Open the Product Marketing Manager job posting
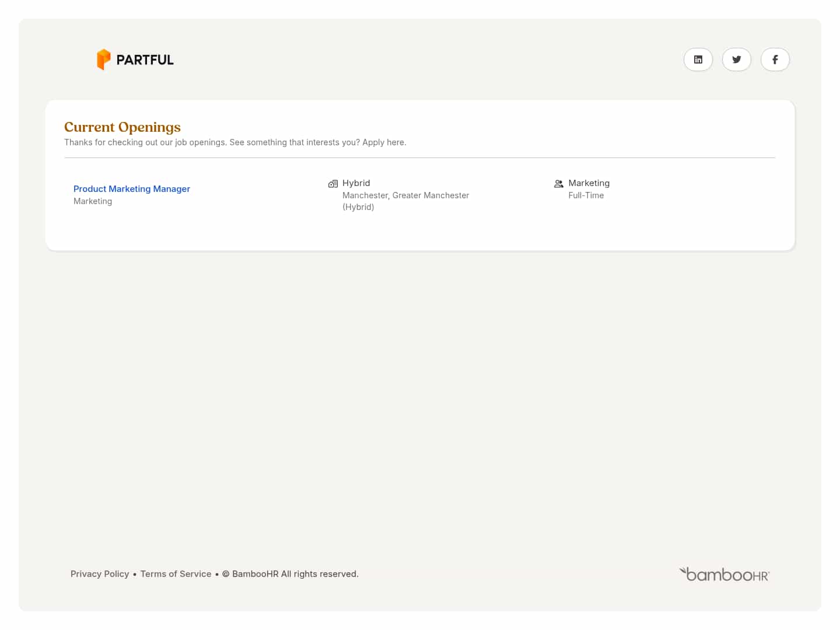Viewport: 840px width, 630px height. 132,189
